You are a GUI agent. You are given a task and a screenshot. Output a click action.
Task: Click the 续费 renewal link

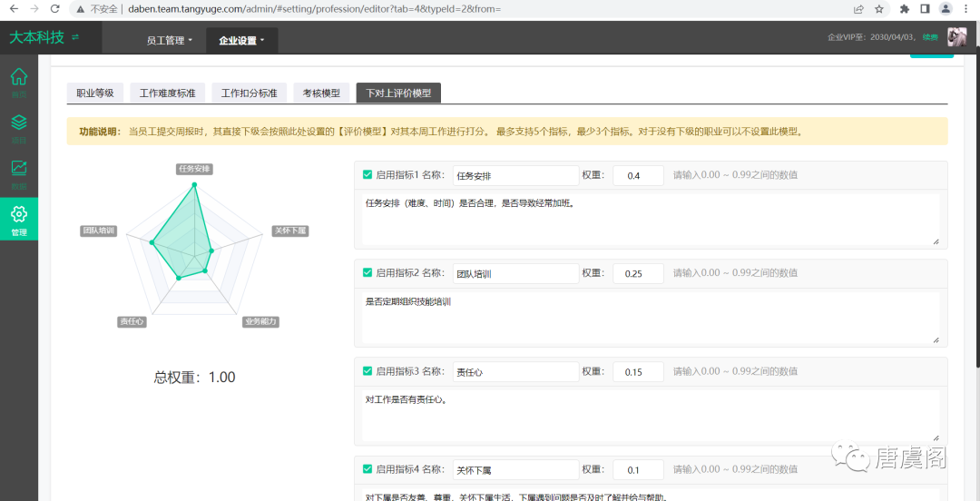click(930, 37)
